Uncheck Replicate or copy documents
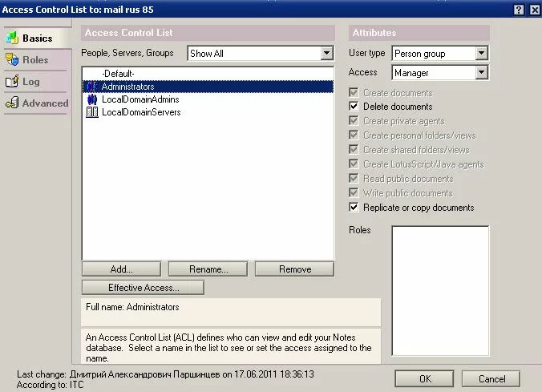The width and height of the screenshot is (542, 392). [x=354, y=208]
